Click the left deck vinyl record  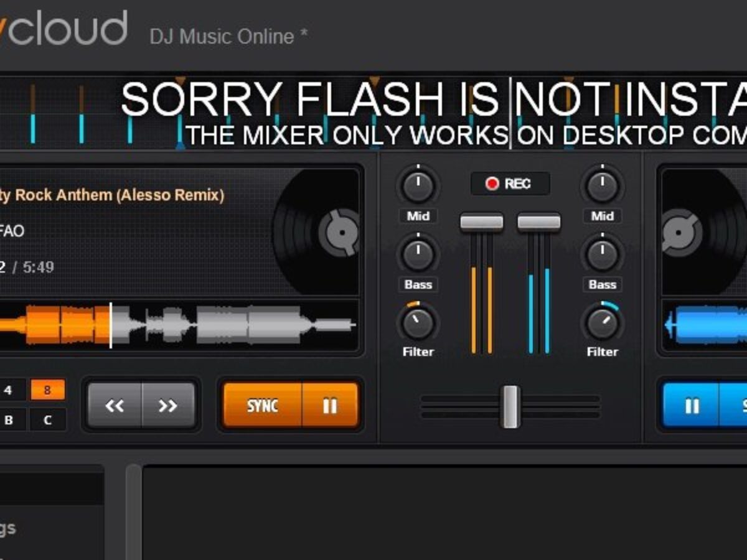click(x=316, y=231)
